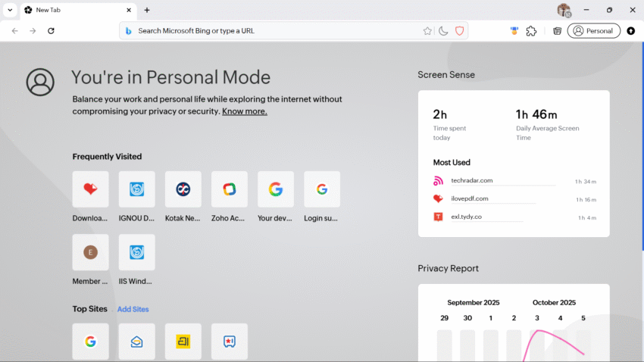Image resolution: width=644 pixels, height=362 pixels.
Task: Open the Extensions puzzle icon
Action: [x=531, y=31]
